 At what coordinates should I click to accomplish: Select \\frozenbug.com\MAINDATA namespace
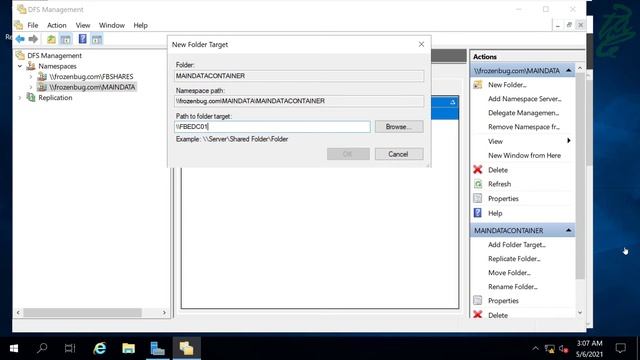click(x=92, y=87)
